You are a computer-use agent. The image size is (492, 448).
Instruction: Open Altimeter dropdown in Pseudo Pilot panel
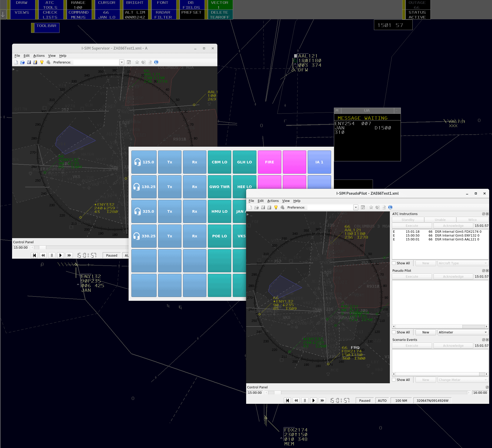(462, 332)
